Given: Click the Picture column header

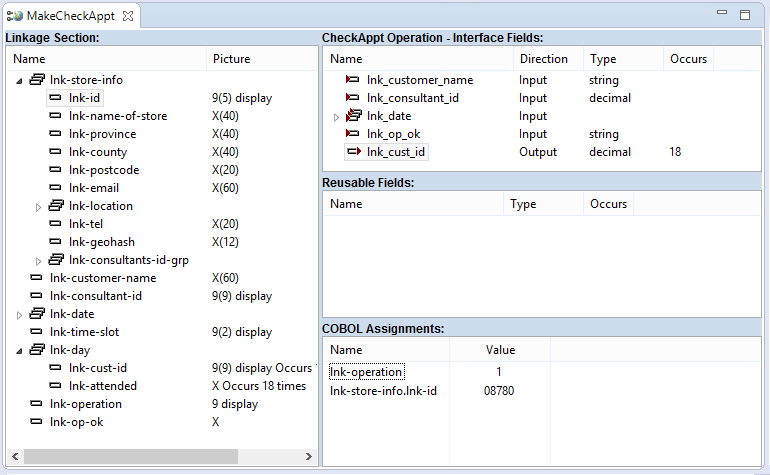Looking at the screenshot, I should (231, 59).
